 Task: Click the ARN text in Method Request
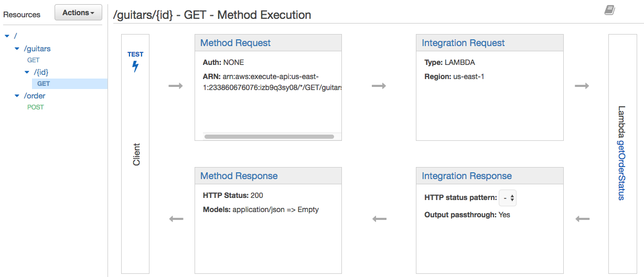[x=272, y=82]
